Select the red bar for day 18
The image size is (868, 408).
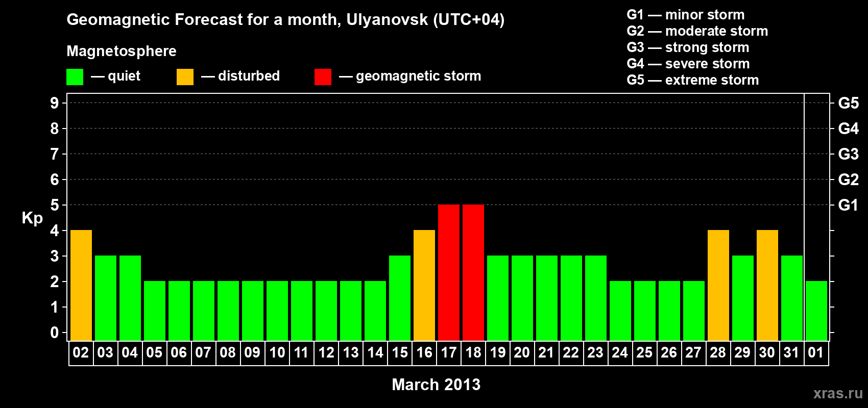[473, 272]
